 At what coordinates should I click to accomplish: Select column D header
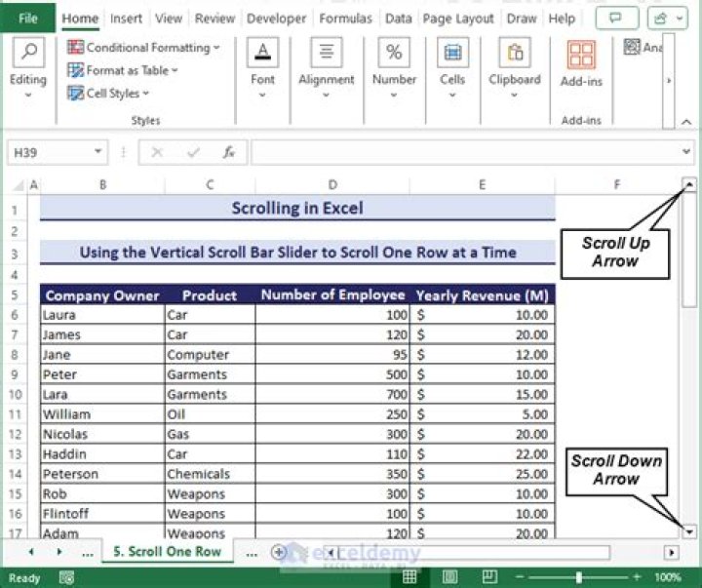pyautogui.click(x=332, y=184)
